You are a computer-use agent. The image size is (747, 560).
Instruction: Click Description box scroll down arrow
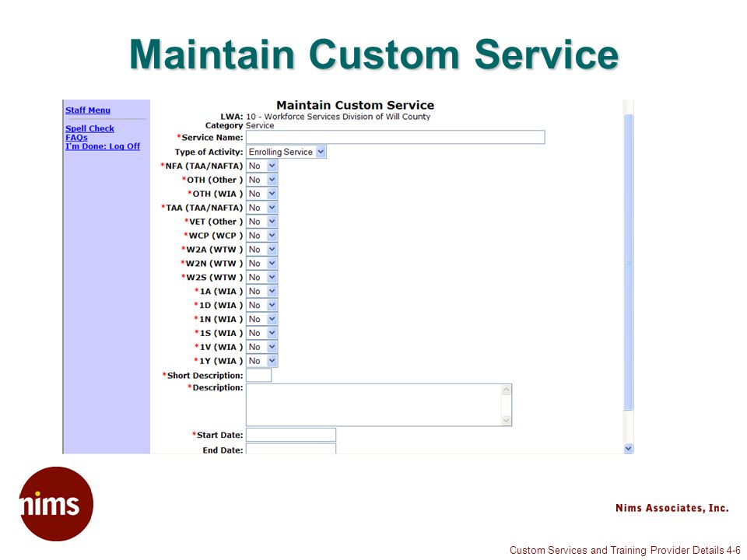[x=506, y=420]
